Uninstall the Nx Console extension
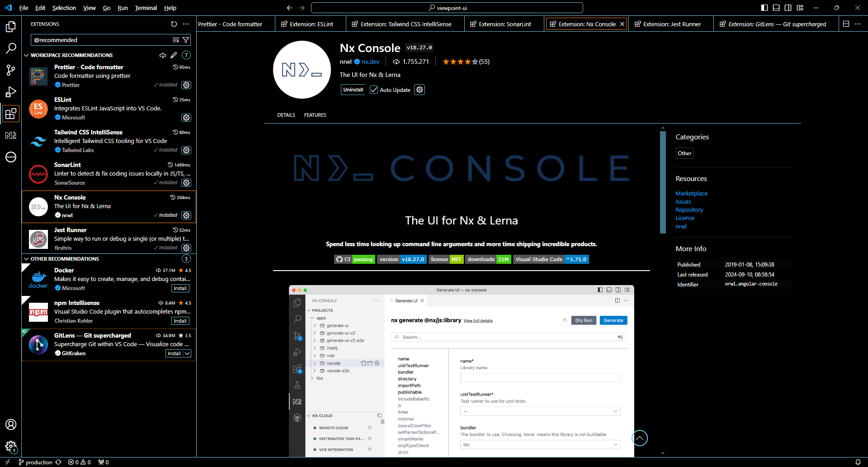868x467 pixels. [x=353, y=90]
